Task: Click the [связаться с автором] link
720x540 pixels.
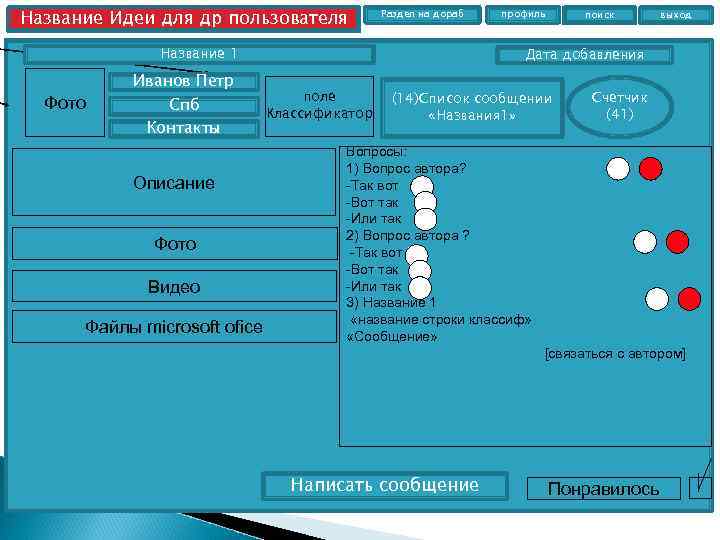Action: point(615,354)
